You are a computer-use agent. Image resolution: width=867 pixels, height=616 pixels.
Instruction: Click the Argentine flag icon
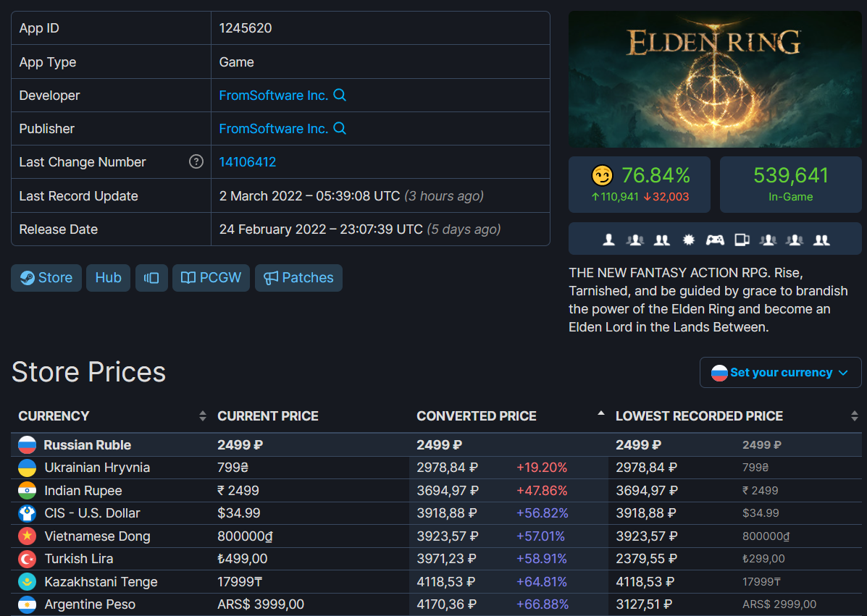(x=27, y=604)
